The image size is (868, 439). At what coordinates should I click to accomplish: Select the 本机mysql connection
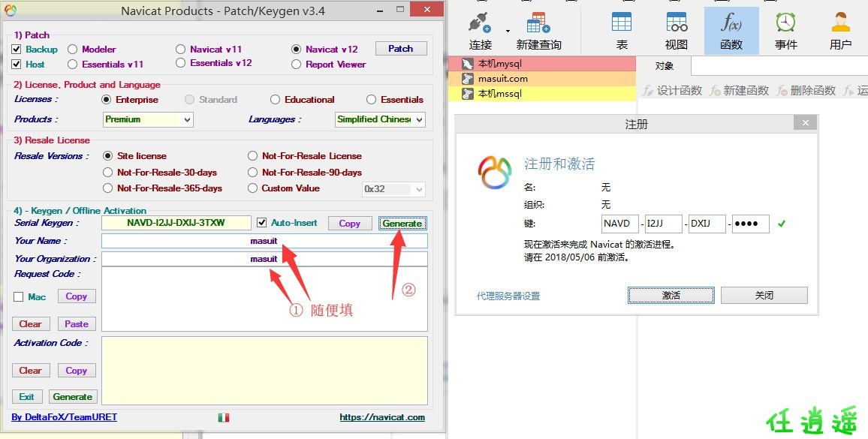pyautogui.click(x=542, y=64)
